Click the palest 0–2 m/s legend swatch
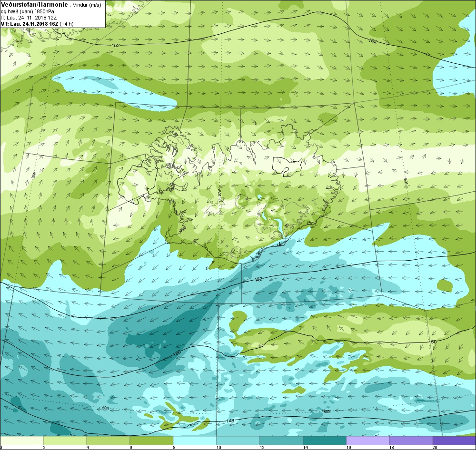The height and width of the screenshot is (450, 476). tap(21, 440)
